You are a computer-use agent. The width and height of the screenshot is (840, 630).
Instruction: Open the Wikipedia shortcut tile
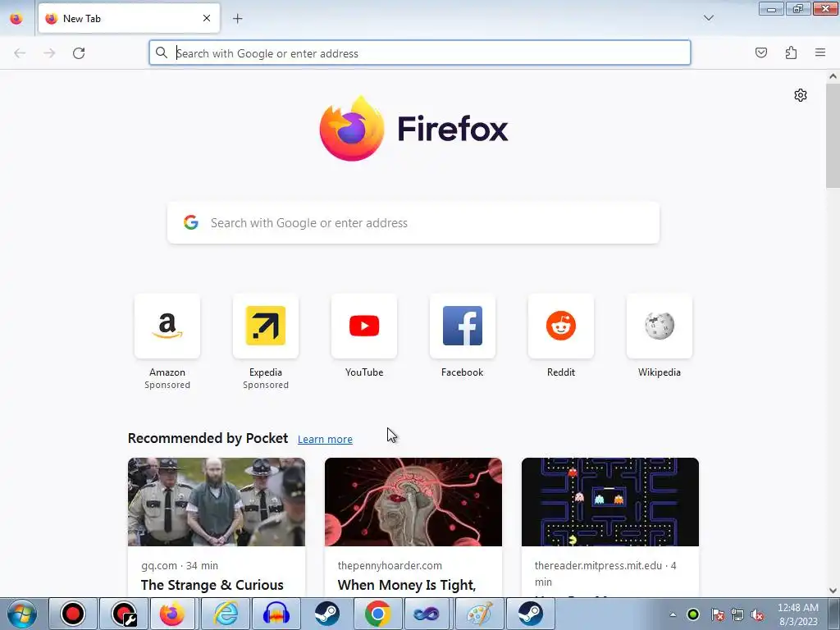pos(660,326)
